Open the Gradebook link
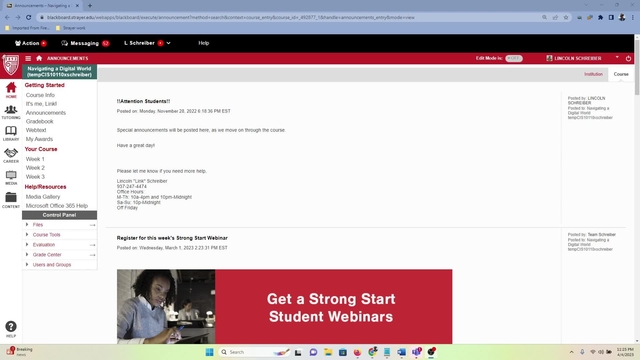 40,122
